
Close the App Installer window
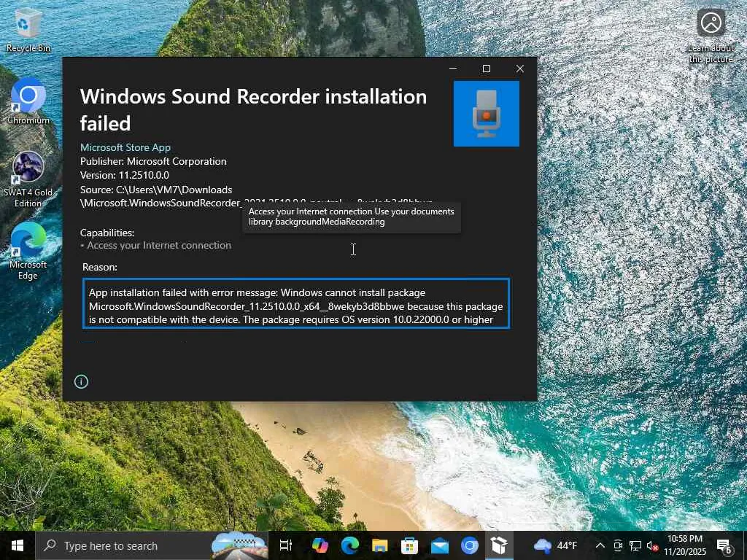tap(519, 69)
